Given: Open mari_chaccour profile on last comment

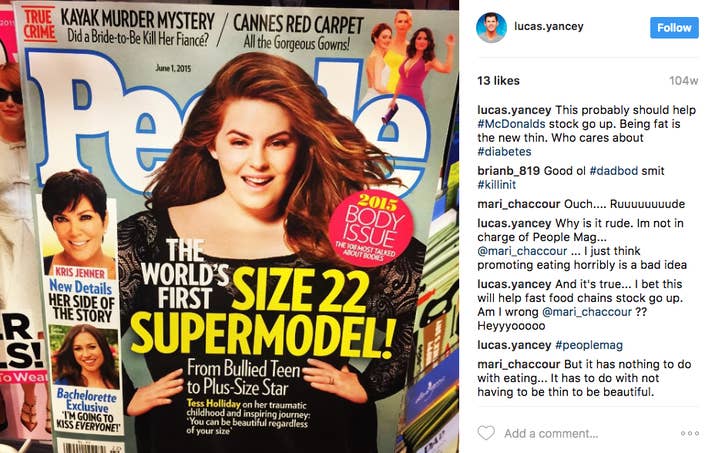Looking at the screenshot, I should point(518,364).
